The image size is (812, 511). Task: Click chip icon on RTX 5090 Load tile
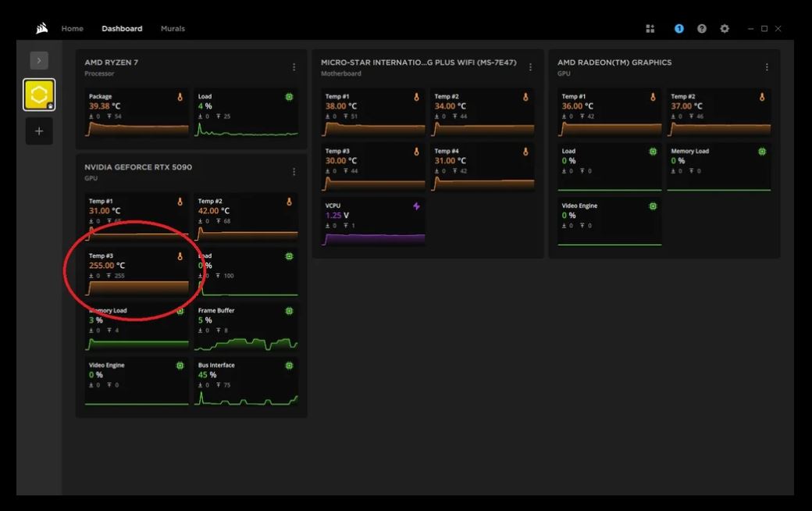click(289, 256)
